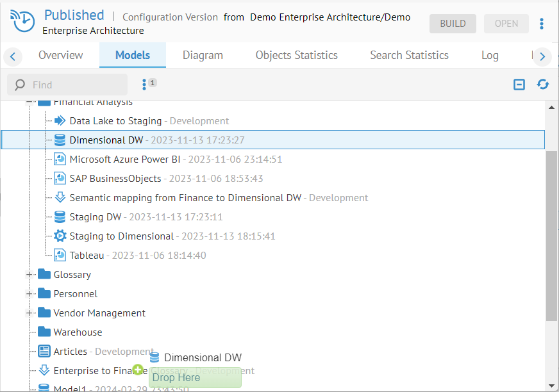Image resolution: width=559 pixels, height=392 pixels.
Task: Click the Microsoft Azure Power BI report icon
Action: point(60,159)
